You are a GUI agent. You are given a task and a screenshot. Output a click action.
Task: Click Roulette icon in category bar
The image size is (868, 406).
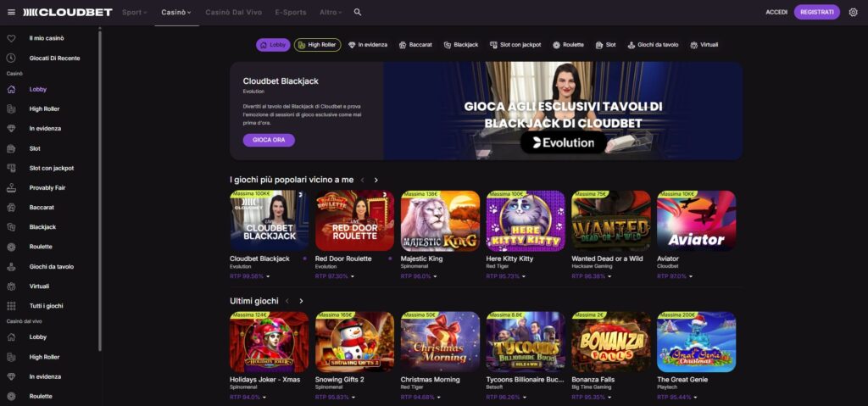[x=556, y=45]
